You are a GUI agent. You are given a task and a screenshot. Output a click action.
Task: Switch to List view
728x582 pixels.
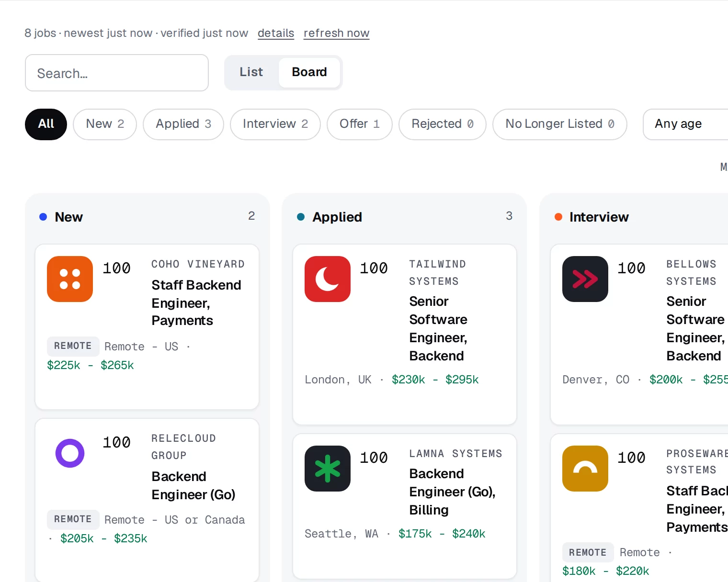pos(251,72)
